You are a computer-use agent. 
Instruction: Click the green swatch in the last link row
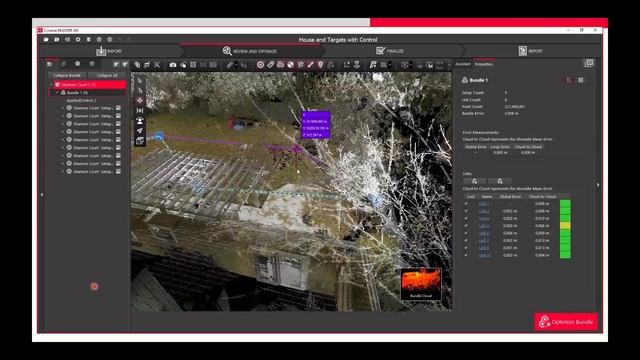(x=565, y=255)
